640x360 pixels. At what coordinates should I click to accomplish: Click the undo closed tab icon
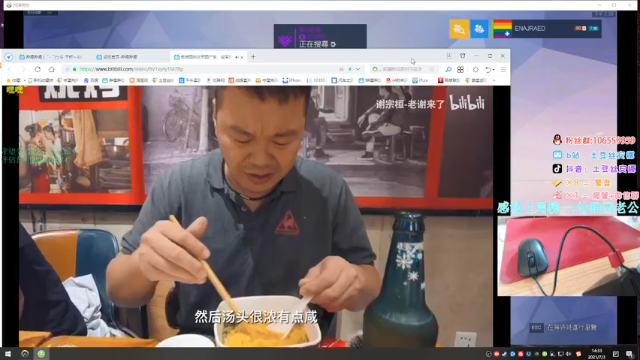489,70
